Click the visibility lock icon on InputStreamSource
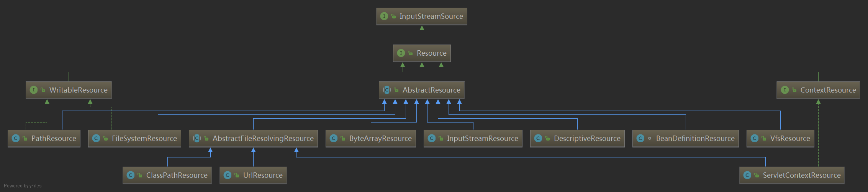The width and height of the screenshot is (868, 192). 393,16
